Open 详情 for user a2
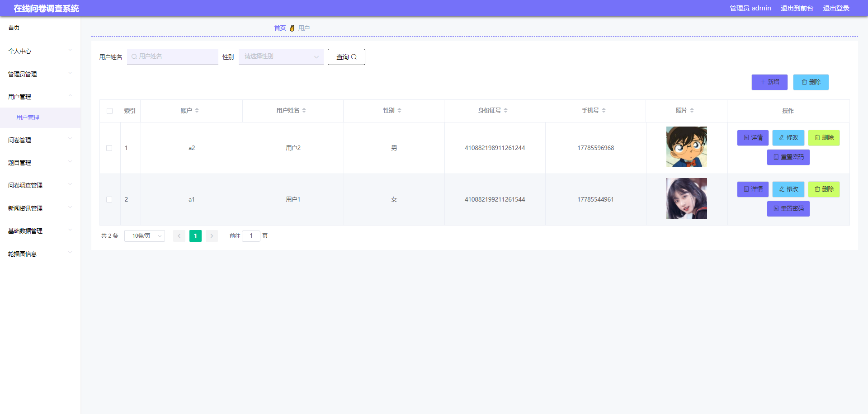868x414 pixels. click(753, 138)
